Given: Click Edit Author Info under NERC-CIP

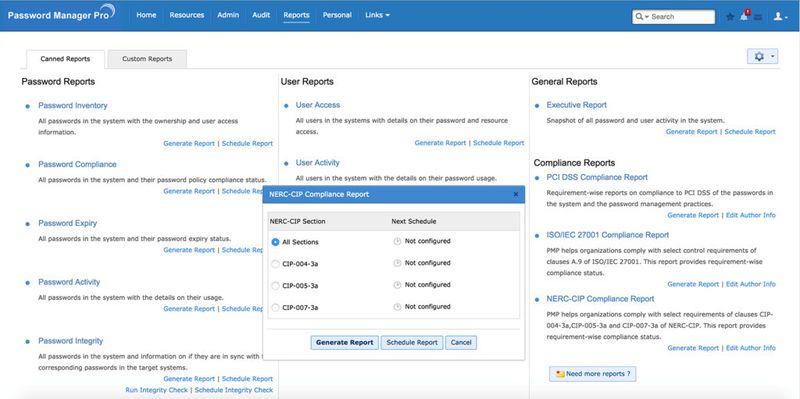Looking at the screenshot, I should coord(751,348).
